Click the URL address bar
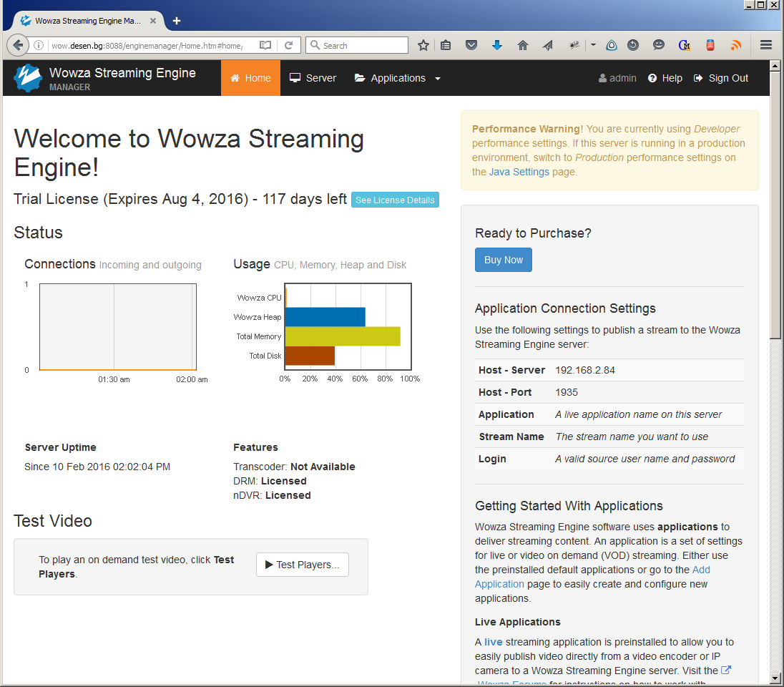Viewport: 784px width, 687px height. point(147,45)
